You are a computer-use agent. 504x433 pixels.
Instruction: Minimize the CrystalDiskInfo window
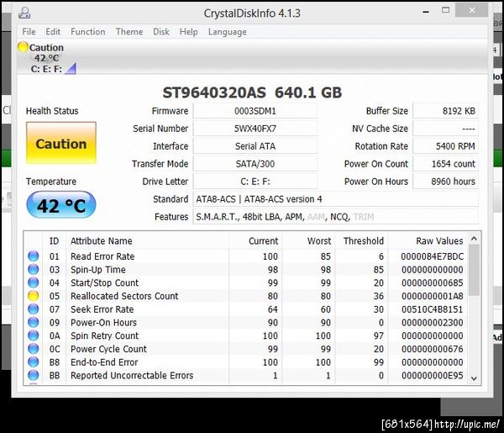[426, 11]
